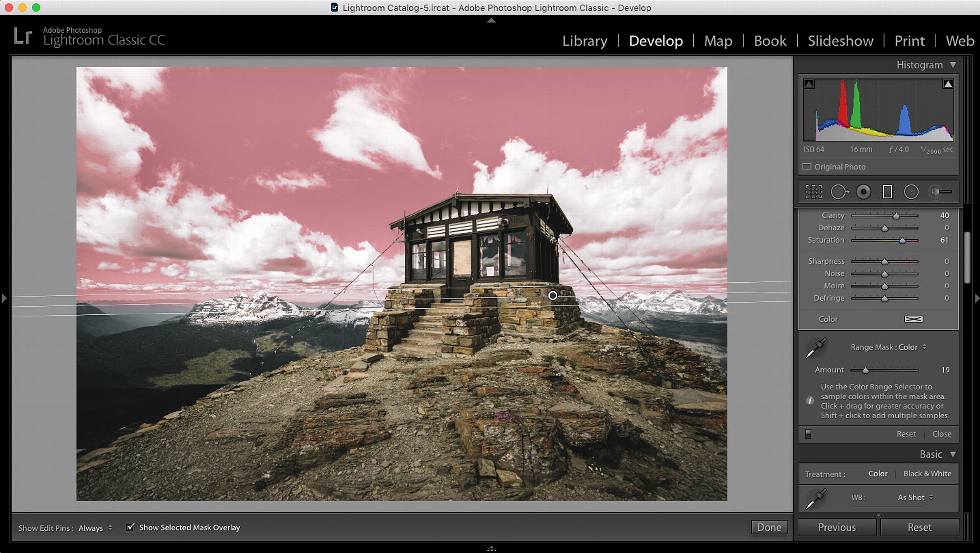Click the Dehaze slider handle
The width and height of the screenshot is (980, 553).
[x=884, y=228]
